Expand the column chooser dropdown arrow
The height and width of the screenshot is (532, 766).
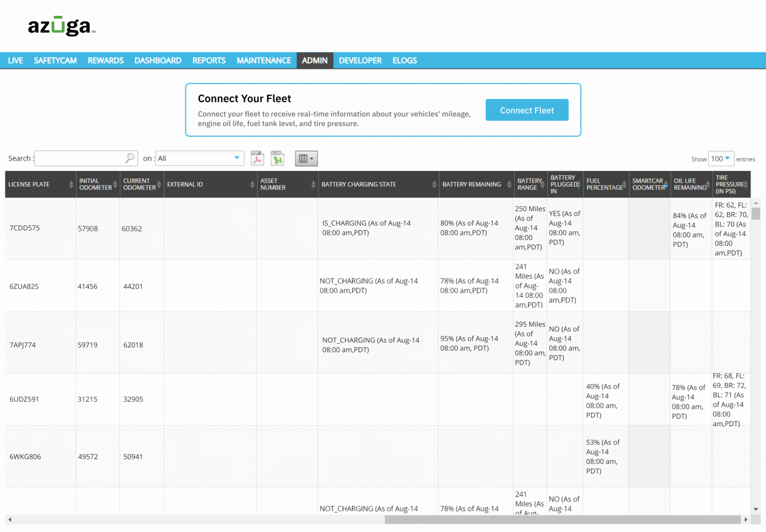point(312,158)
